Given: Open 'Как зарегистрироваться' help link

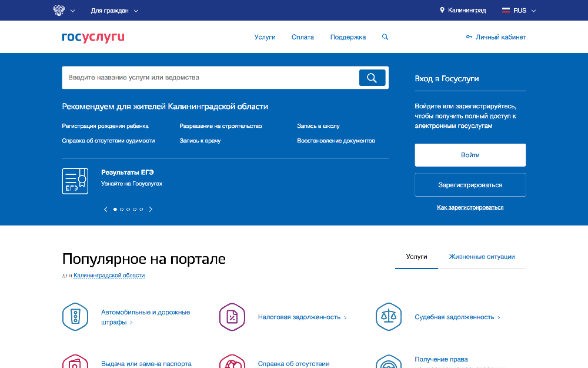Looking at the screenshot, I should tap(470, 207).
